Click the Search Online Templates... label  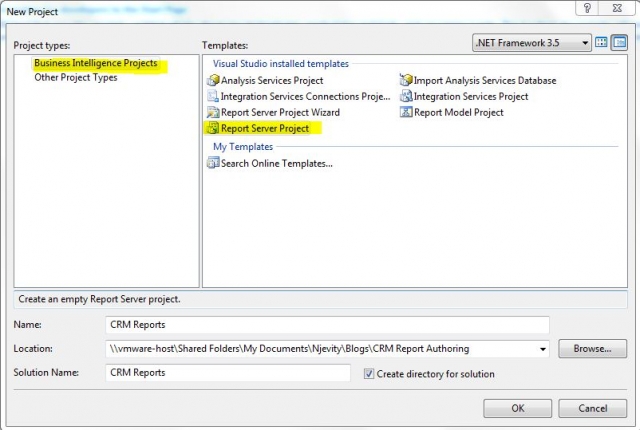pyautogui.click(x=277, y=164)
